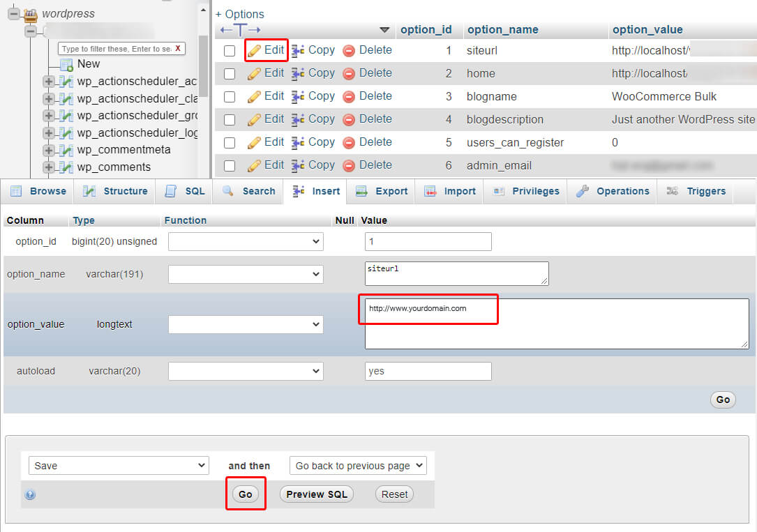Click the Delete icon in admin_email row
The width and height of the screenshot is (757, 532).
tap(349, 165)
